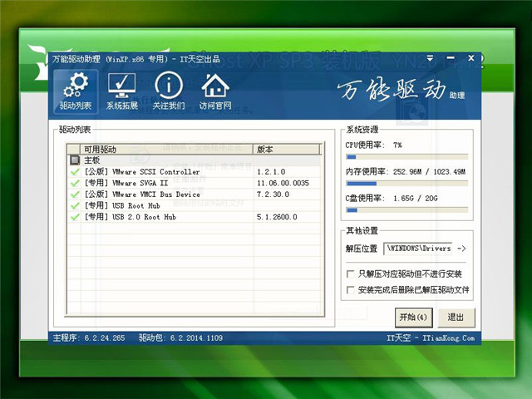The image size is (532, 399).
Task: Uncheck VMware SCSI Controller driver
Action: [75, 172]
